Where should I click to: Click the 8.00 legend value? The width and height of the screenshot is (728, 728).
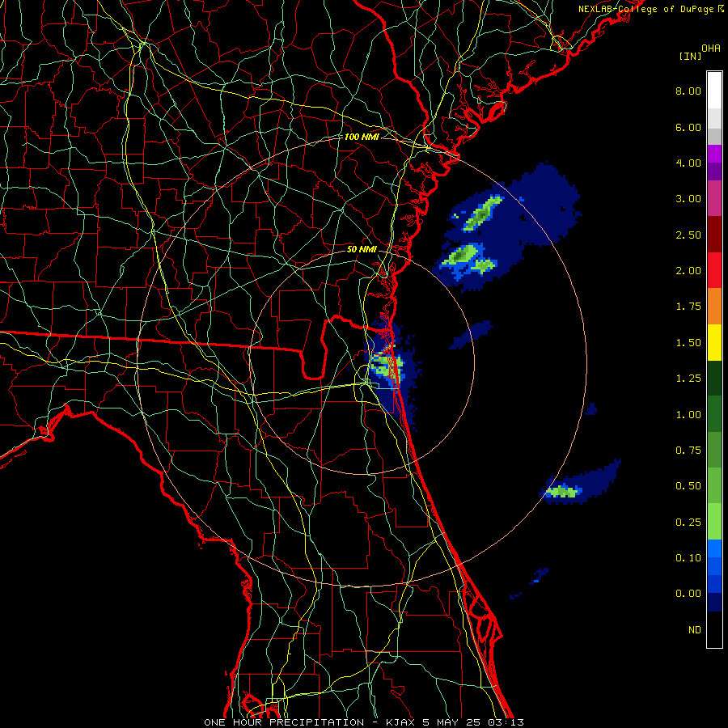tap(688, 91)
